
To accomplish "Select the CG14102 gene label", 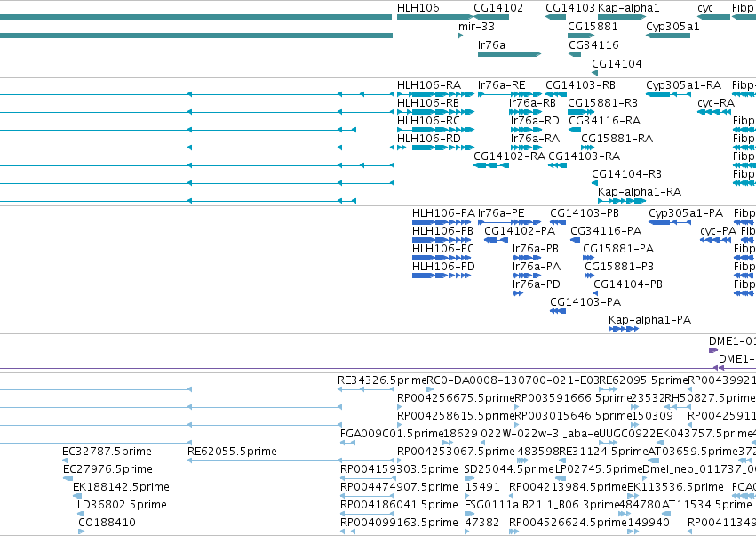I will (498, 8).
